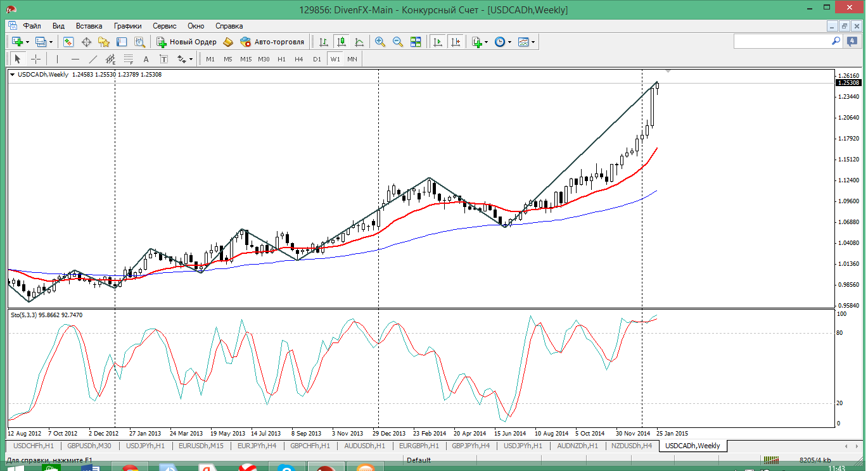The image size is (868, 471).
Task: Toggle Chart Shift mode
Action: click(x=455, y=42)
